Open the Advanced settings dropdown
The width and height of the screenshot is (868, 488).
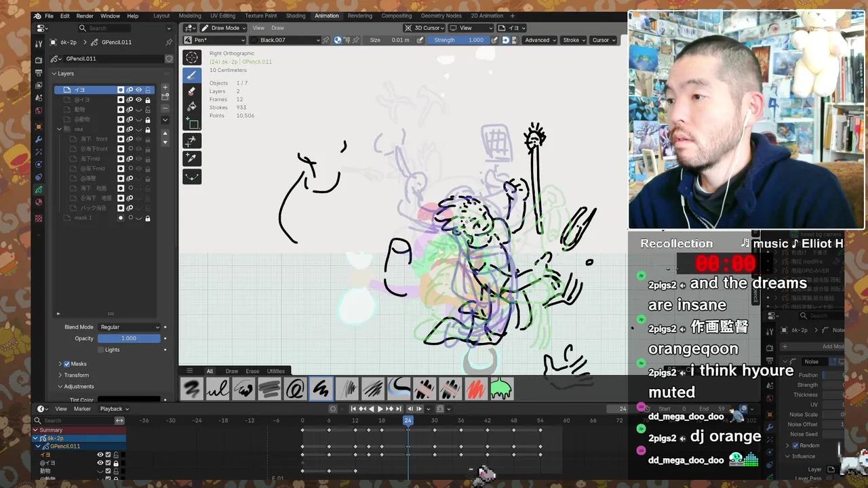point(540,40)
